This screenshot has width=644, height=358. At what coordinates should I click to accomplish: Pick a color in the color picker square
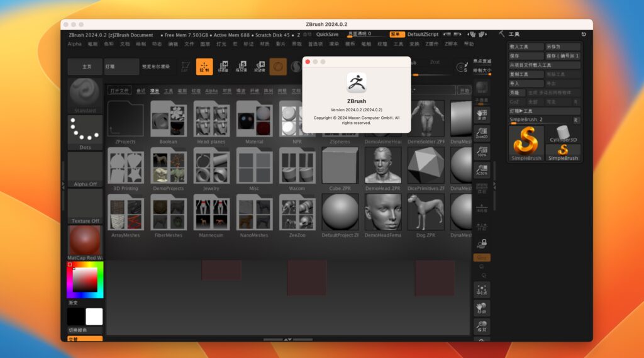[85, 279]
